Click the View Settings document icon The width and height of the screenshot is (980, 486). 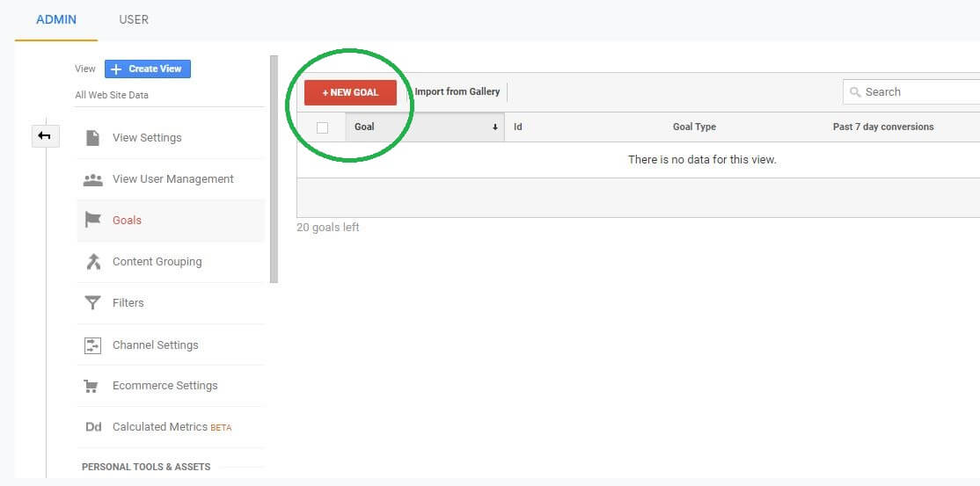pos(92,138)
